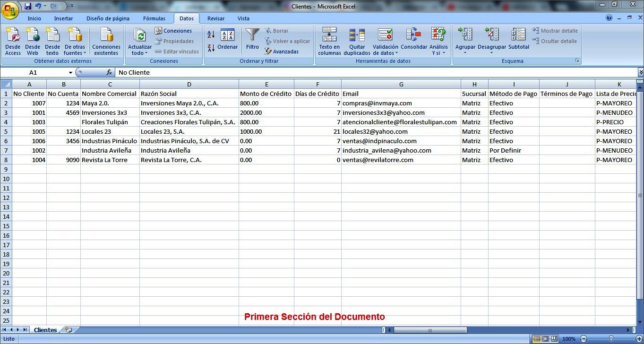
Task: Save workbook with quick access save icon
Action: [28, 6]
